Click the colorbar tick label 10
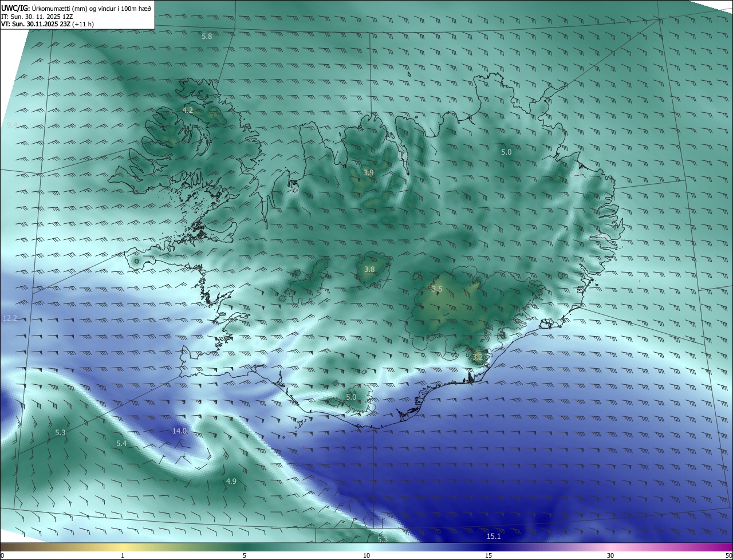The image size is (733, 560). (366, 555)
